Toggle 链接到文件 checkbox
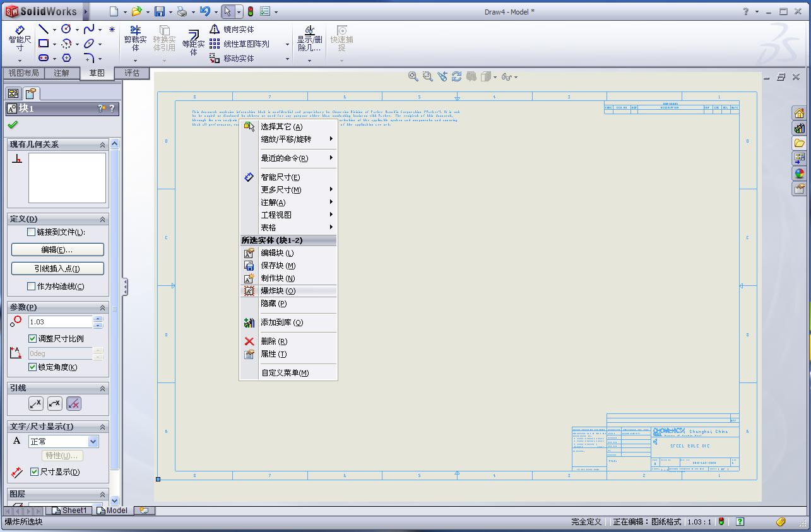This screenshot has height=532, width=811. 31,232
